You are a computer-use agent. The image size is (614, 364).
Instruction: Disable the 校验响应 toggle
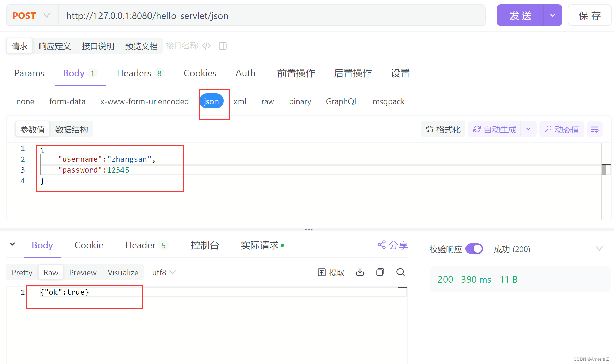click(x=474, y=249)
